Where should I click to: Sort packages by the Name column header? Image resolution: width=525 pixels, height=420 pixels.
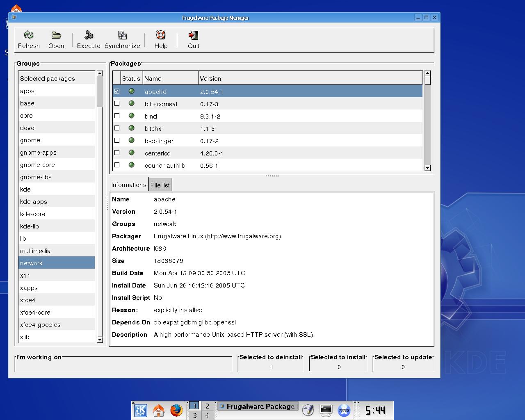point(170,78)
